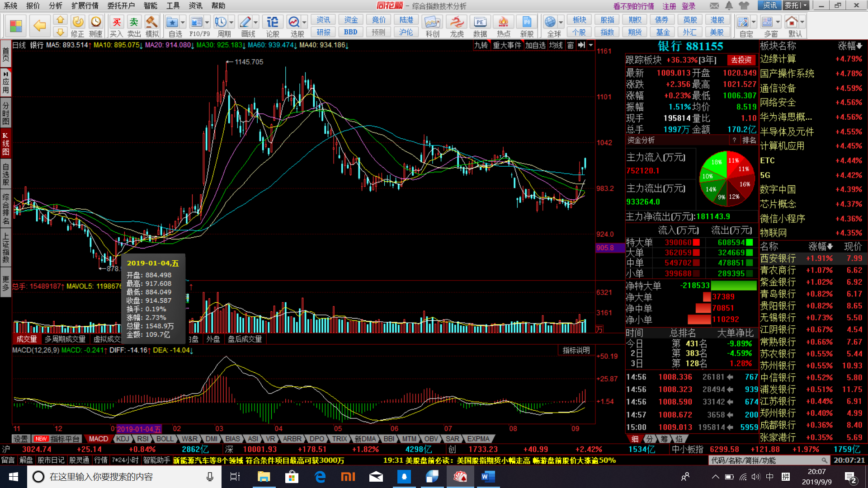Open File Explorer from the taskbar
The width and height of the screenshot is (868, 488).
point(264,477)
